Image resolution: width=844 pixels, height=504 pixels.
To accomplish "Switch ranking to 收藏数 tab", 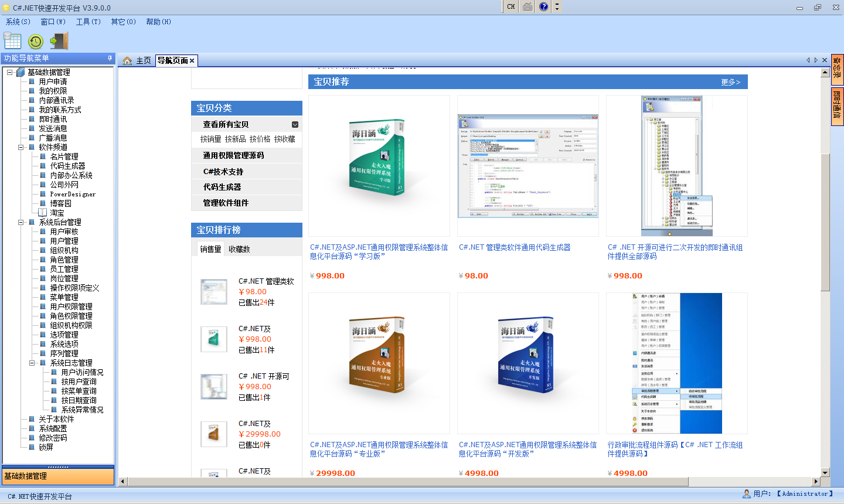I will click(x=239, y=249).
